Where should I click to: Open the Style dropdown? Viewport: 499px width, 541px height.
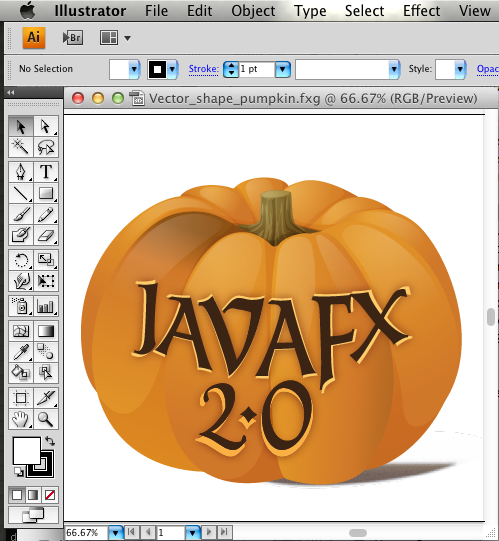pos(460,69)
